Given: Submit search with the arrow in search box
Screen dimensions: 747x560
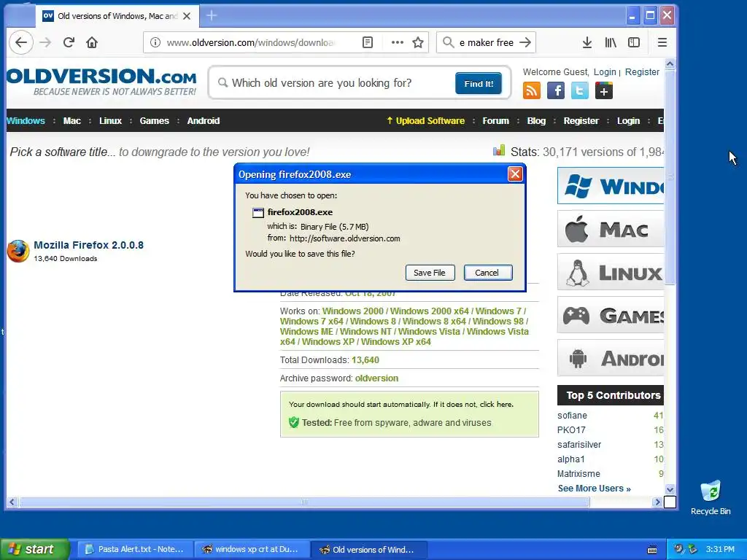Looking at the screenshot, I should coord(525,42).
